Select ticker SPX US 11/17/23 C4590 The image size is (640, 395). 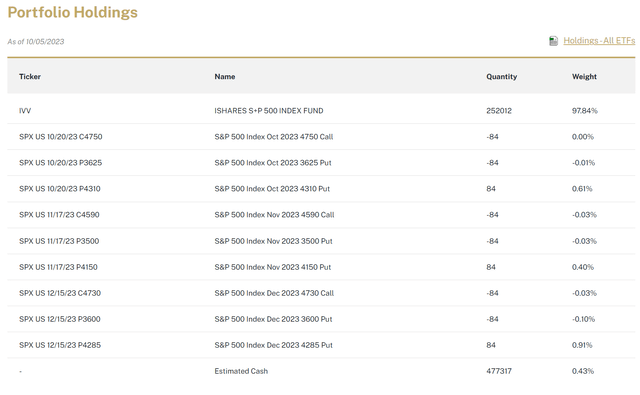(59, 215)
